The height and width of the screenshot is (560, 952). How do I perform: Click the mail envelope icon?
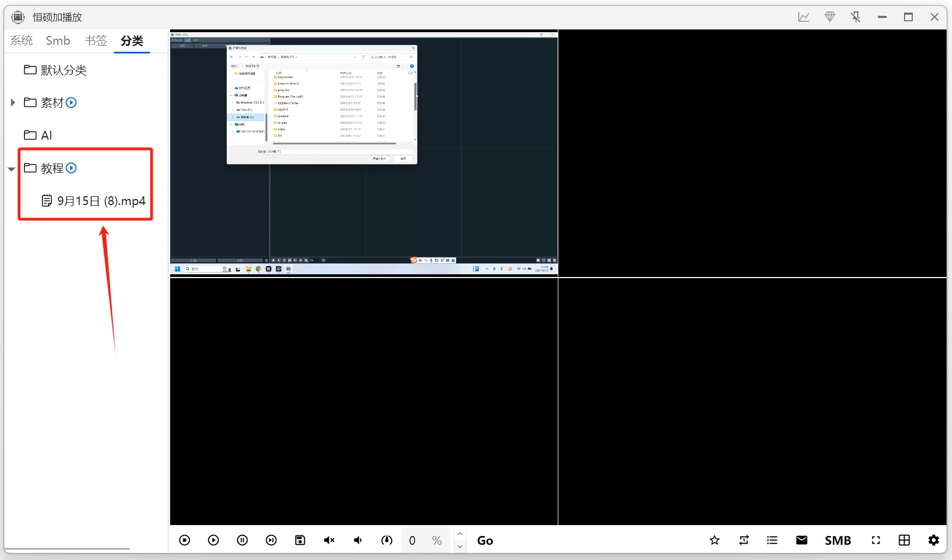pos(802,540)
